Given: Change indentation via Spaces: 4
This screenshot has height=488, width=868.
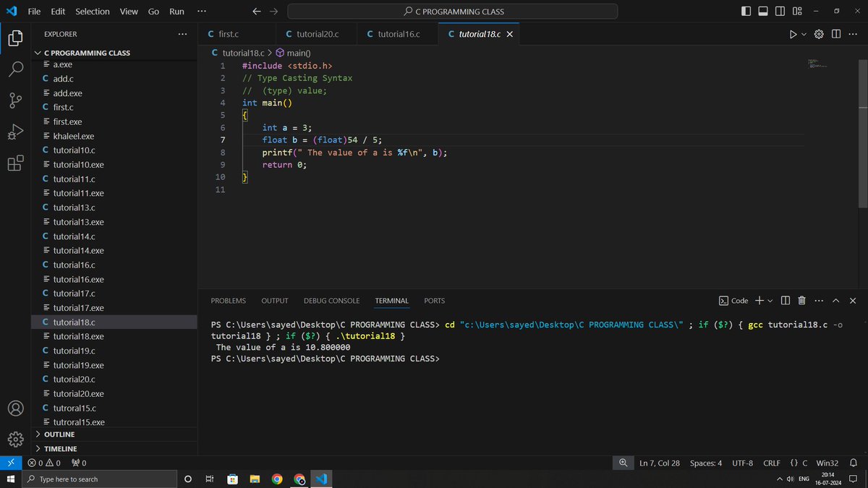Looking at the screenshot, I should click(706, 463).
